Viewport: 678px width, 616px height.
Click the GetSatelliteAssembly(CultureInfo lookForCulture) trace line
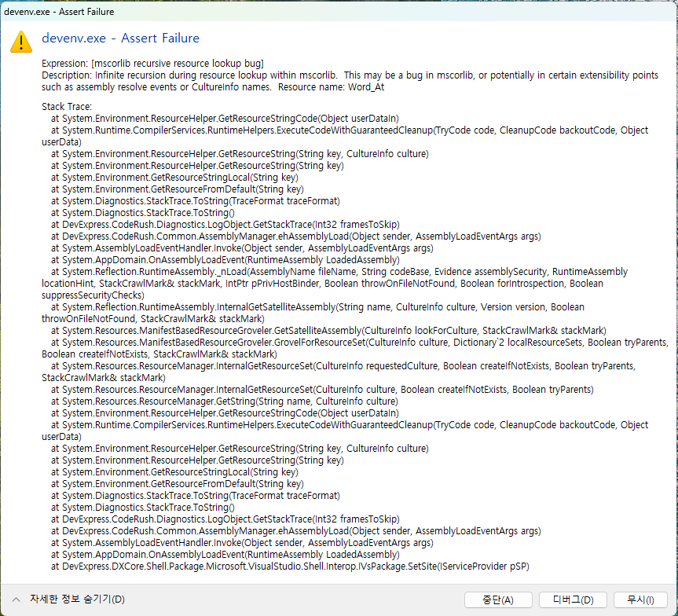pos(328,331)
